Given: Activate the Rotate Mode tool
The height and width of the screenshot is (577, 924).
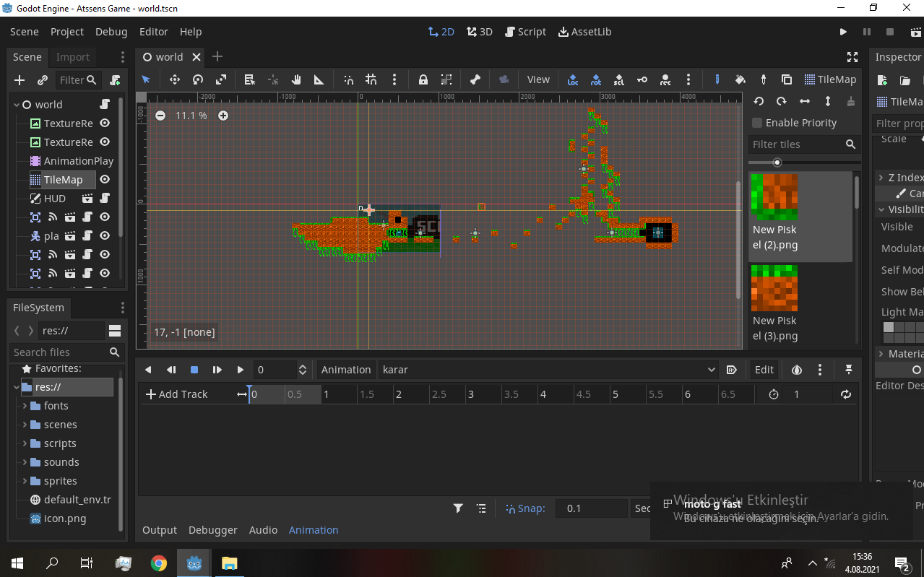Looking at the screenshot, I should 198,79.
